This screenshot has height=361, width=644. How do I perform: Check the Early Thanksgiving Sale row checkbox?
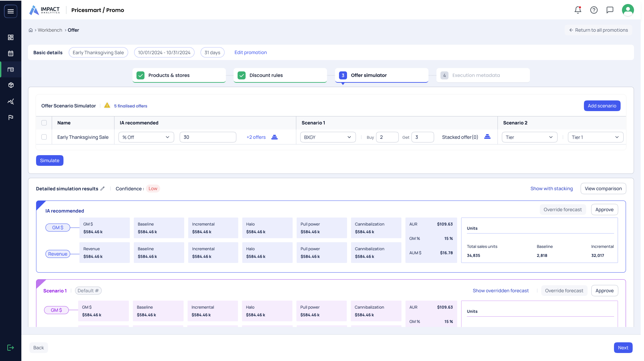44,137
